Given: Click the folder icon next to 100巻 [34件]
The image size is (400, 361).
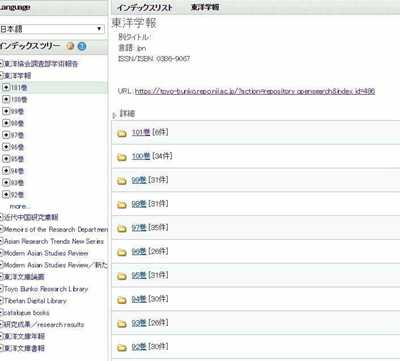Looking at the screenshot, I should [122, 157].
